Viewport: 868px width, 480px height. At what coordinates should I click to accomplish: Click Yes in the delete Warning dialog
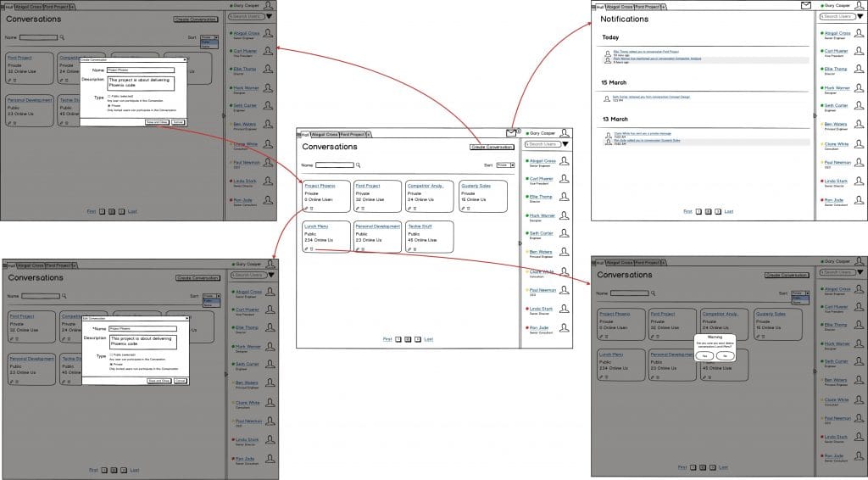[x=704, y=356]
